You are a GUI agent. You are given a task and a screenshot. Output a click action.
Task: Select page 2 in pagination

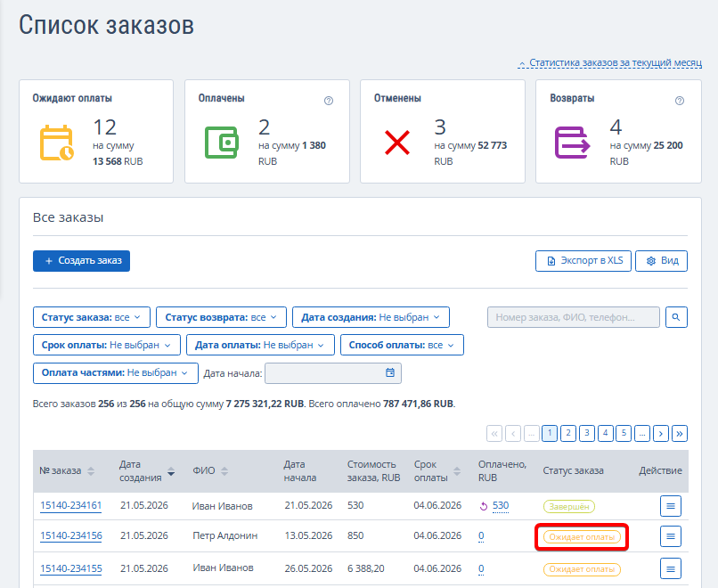click(568, 433)
